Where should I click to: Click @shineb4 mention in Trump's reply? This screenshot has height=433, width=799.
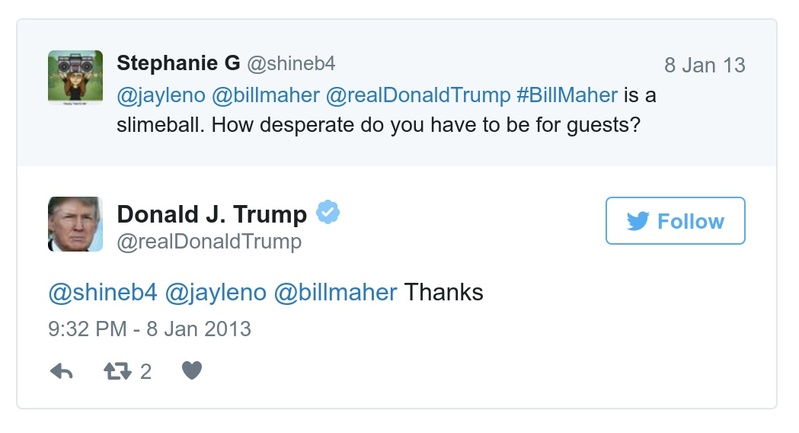[x=101, y=293]
